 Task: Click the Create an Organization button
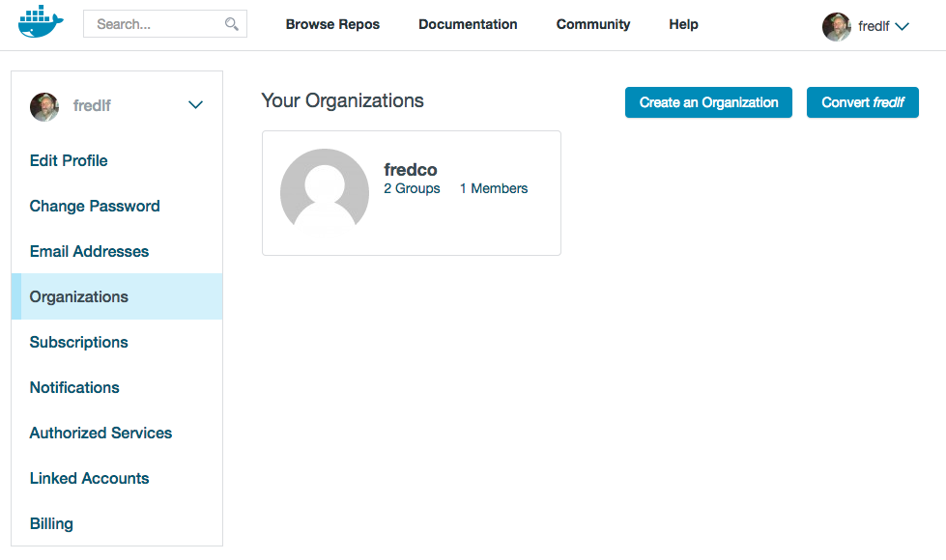[708, 102]
